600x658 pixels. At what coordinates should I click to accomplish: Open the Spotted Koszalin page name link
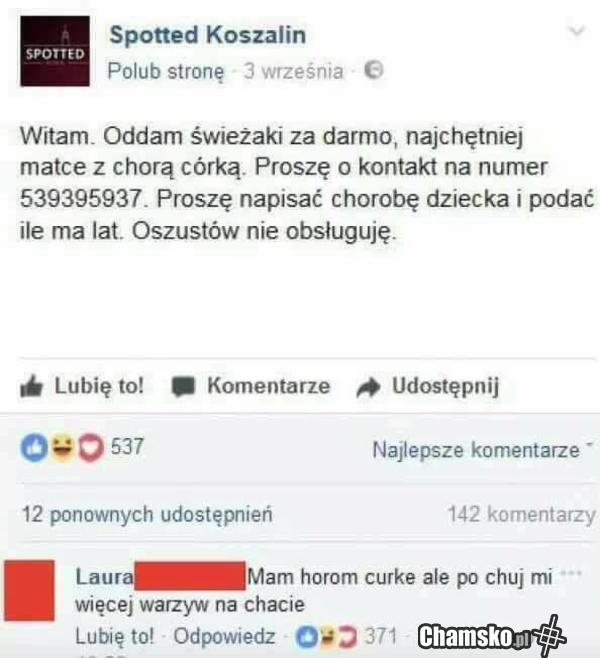pyautogui.click(x=208, y=34)
